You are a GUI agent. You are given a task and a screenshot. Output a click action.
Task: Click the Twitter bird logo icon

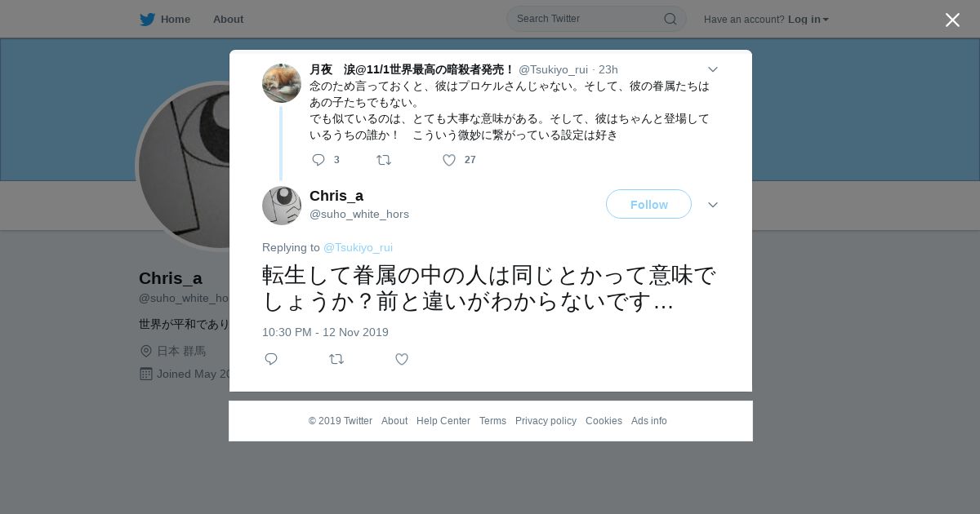(x=147, y=20)
